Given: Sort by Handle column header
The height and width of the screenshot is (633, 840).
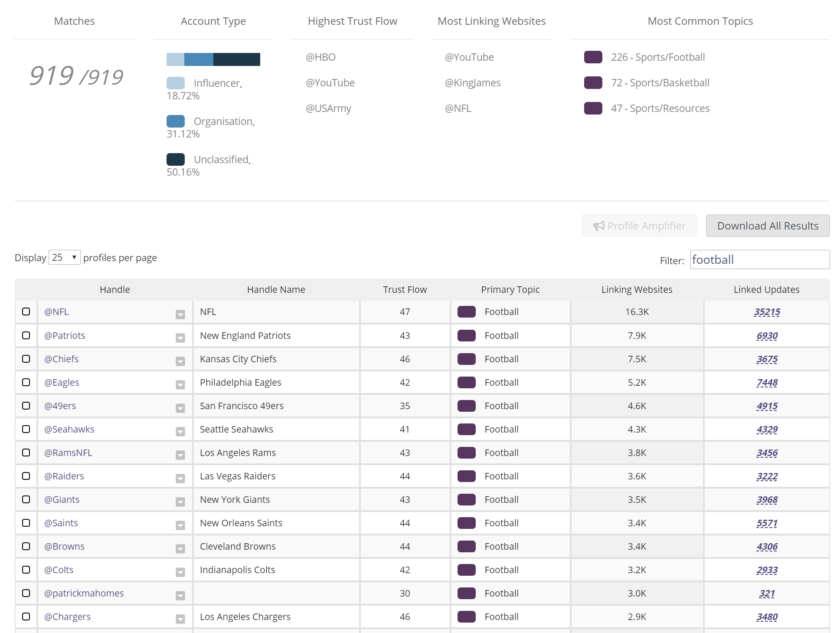Looking at the screenshot, I should [115, 289].
